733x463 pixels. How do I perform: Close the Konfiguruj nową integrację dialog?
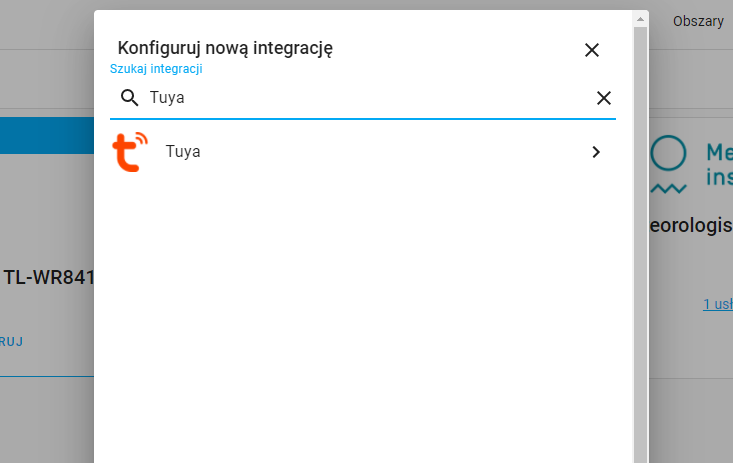click(x=592, y=50)
